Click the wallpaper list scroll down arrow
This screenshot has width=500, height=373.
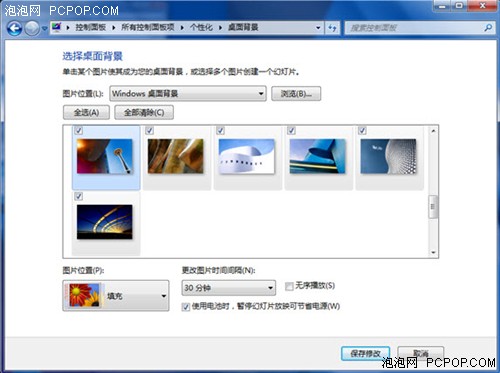[433, 252]
